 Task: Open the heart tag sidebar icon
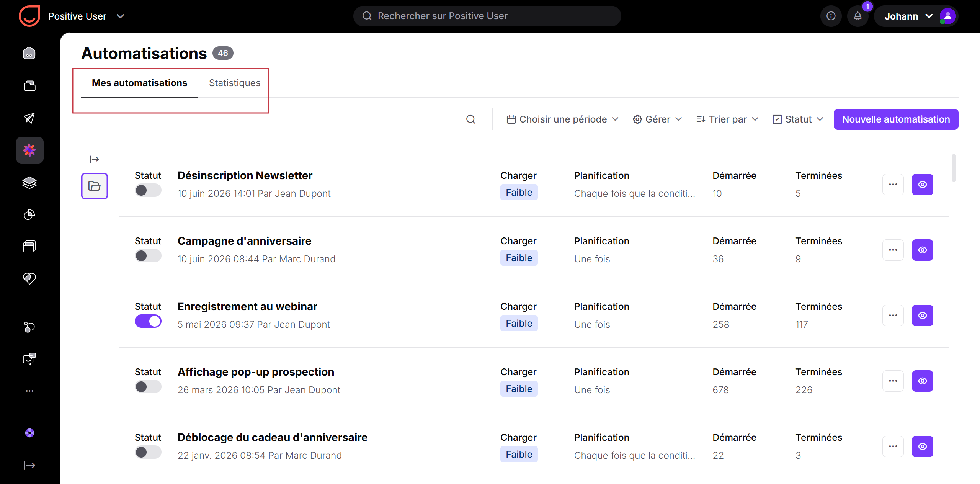tap(29, 278)
